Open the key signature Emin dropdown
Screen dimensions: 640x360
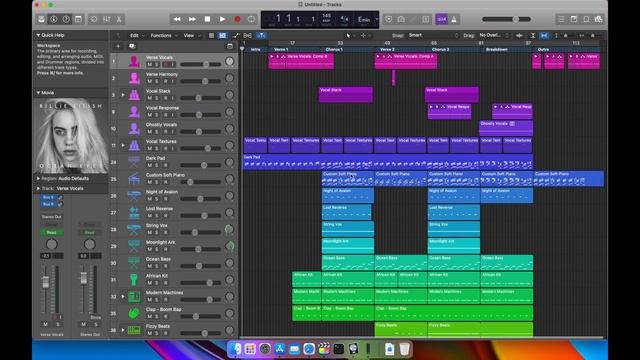point(365,19)
